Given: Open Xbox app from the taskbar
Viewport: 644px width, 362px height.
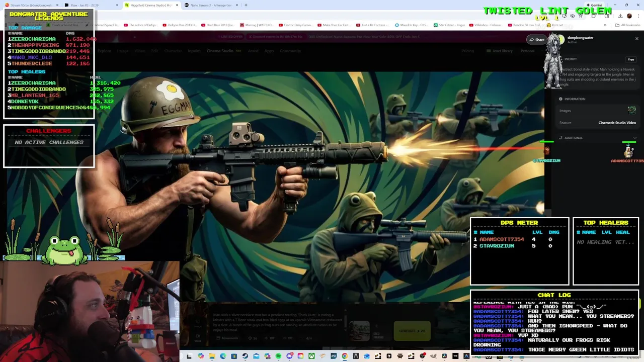Looking at the screenshot, I should click(x=311, y=356).
